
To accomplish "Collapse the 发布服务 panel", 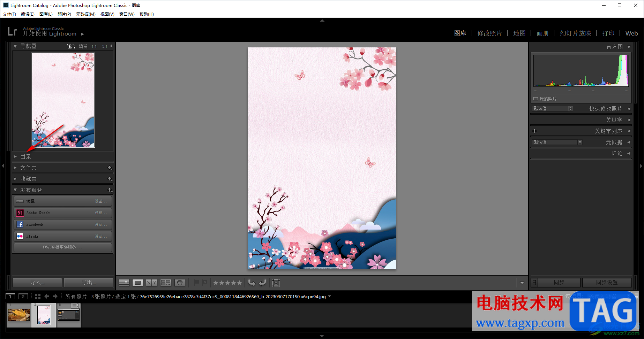I will click(15, 190).
